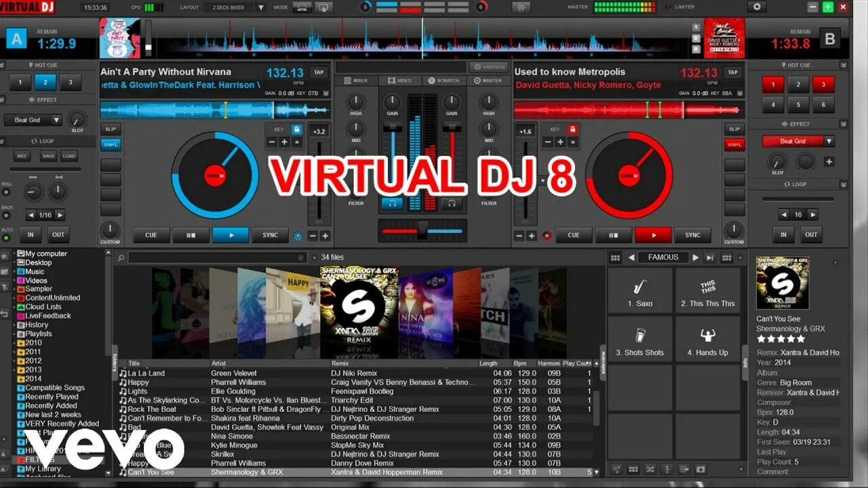Go to next sampler bank arrow
This screenshot has height=488, width=868.
(x=695, y=258)
